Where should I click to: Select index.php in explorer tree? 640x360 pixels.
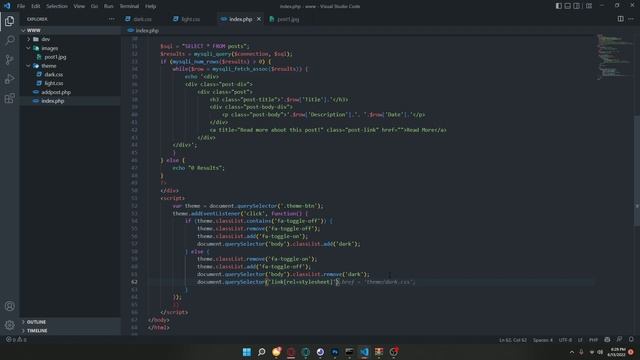53,101
